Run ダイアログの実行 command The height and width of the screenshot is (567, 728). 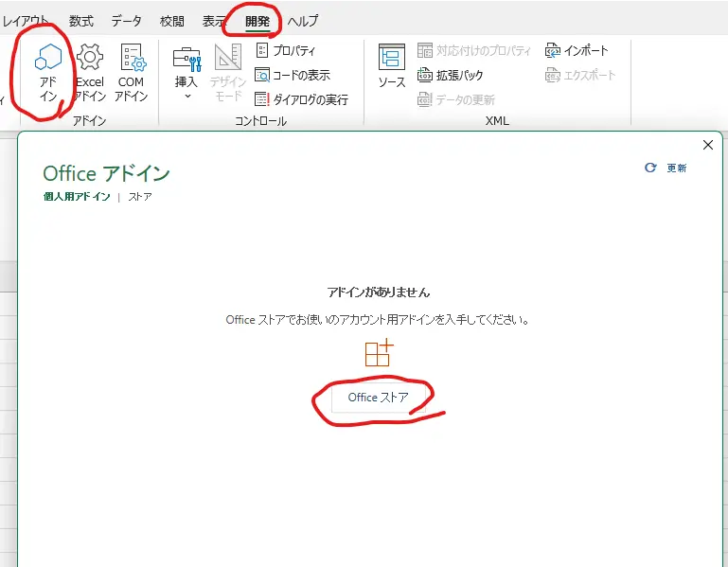coord(301,99)
